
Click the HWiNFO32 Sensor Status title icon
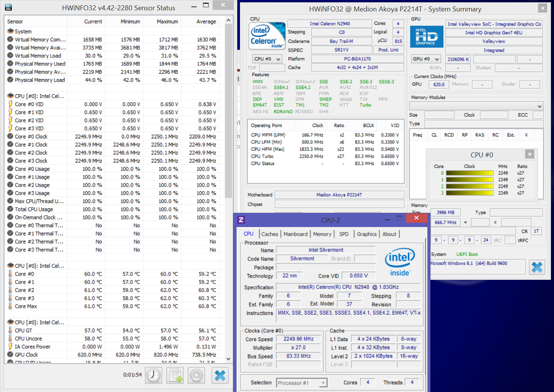click(8, 7)
